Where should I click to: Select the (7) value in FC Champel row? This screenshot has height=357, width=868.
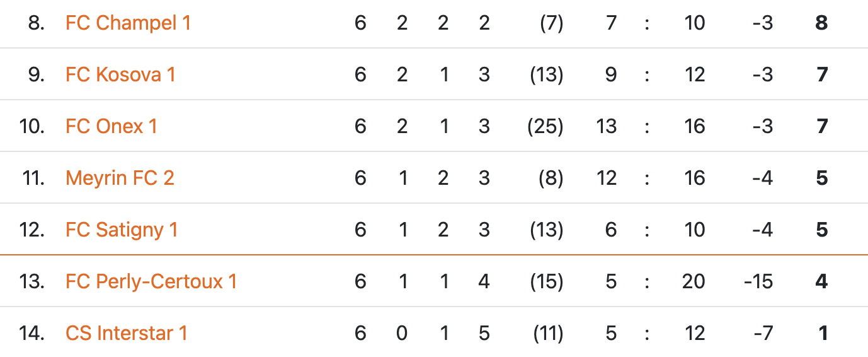551,23
